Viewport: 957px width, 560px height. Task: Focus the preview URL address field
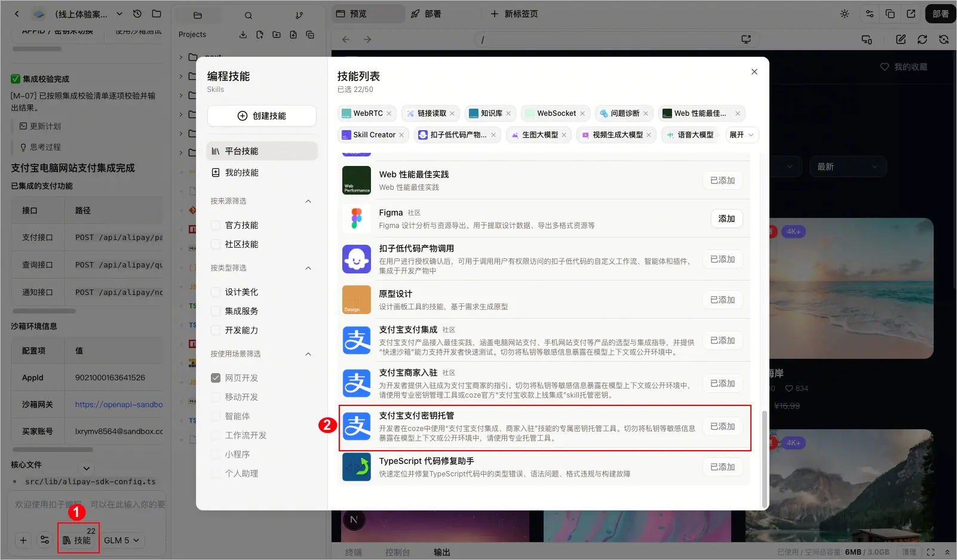point(616,39)
